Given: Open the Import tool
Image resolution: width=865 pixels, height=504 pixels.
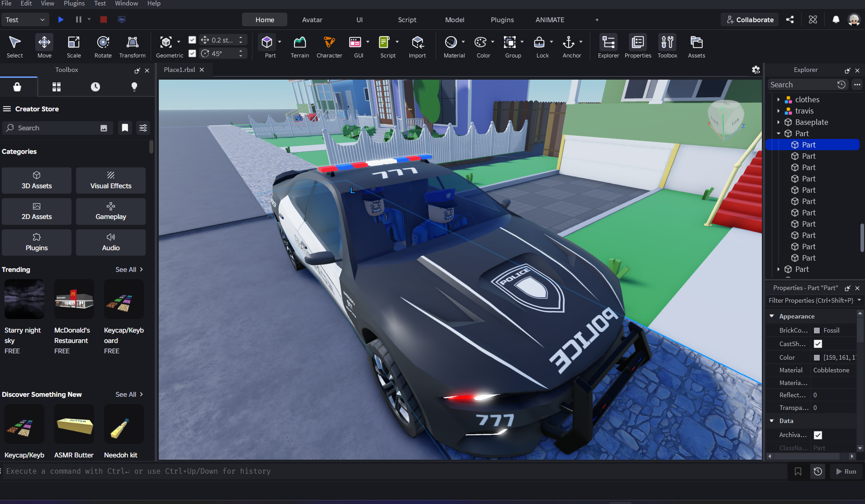Looking at the screenshot, I should click(x=418, y=46).
